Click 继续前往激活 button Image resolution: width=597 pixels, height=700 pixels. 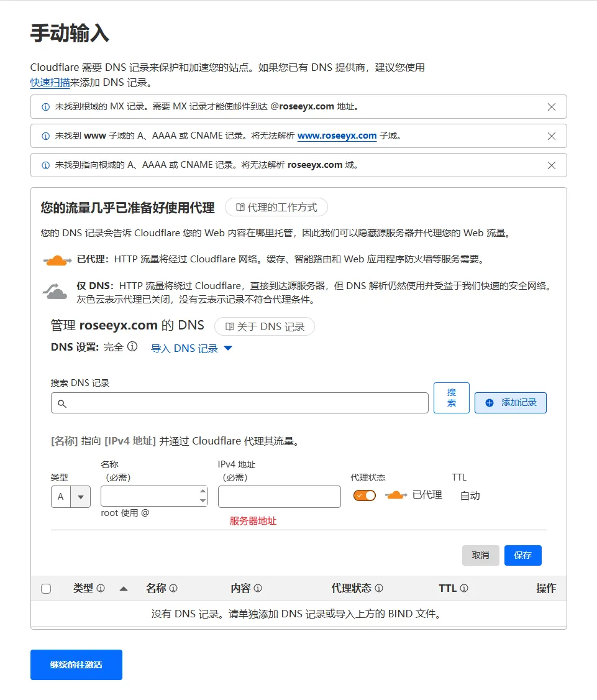76,665
